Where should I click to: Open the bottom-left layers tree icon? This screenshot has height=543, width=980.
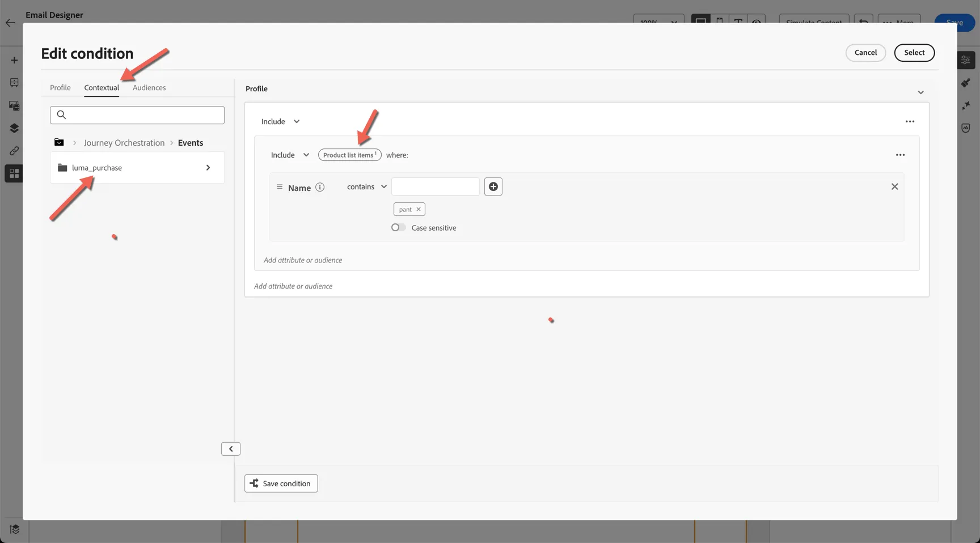[x=14, y=529]
